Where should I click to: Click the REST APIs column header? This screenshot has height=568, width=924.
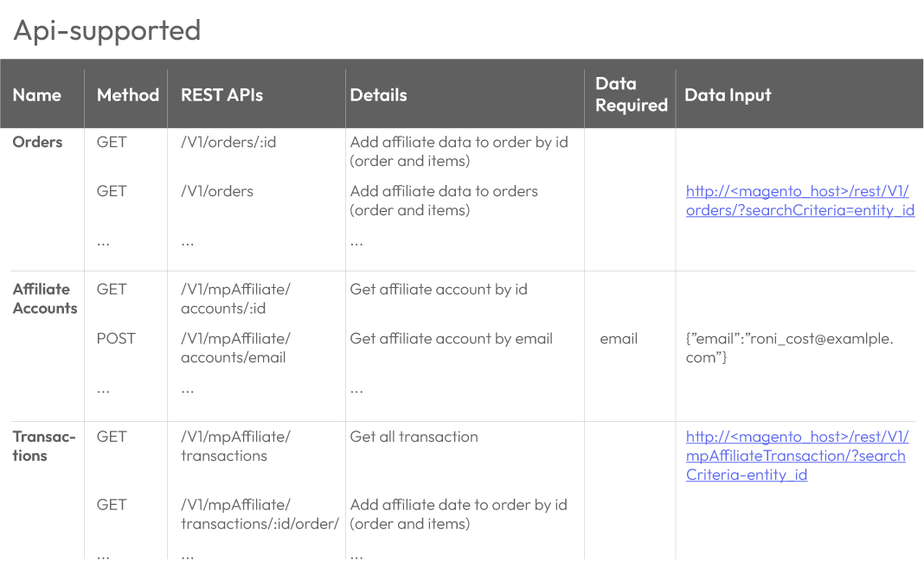pos(221,95)
